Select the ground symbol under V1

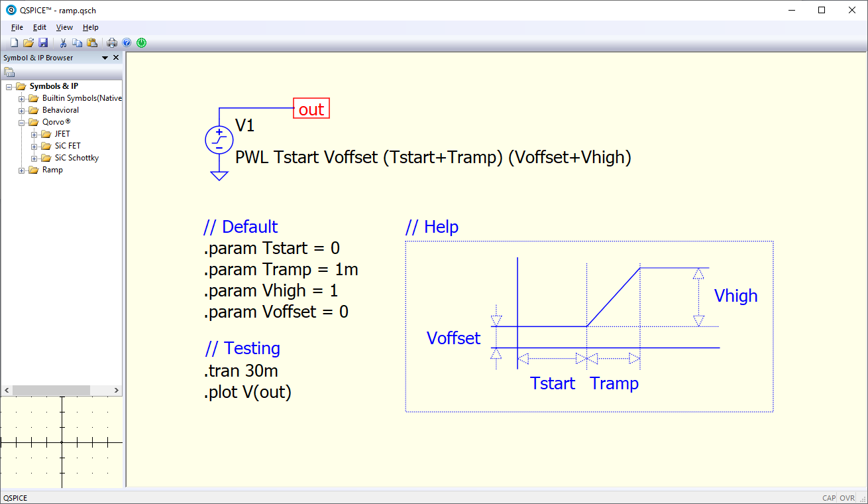tap(219, 176)
